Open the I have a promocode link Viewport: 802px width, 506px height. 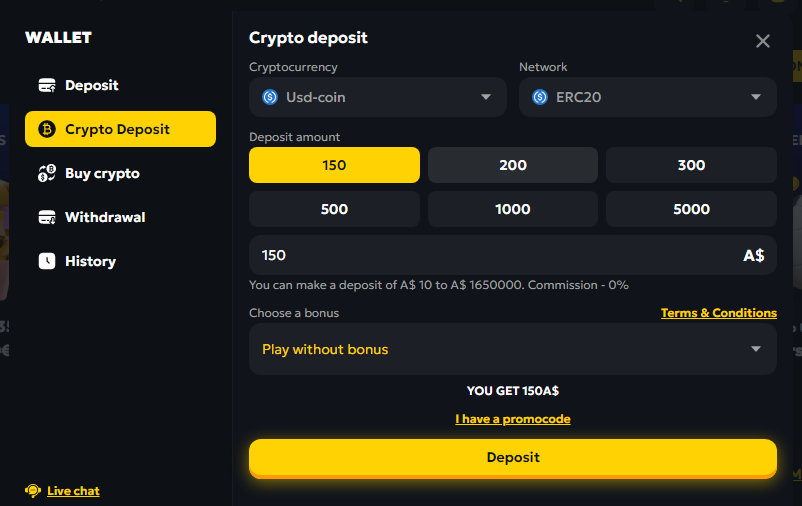click(513, 419)
